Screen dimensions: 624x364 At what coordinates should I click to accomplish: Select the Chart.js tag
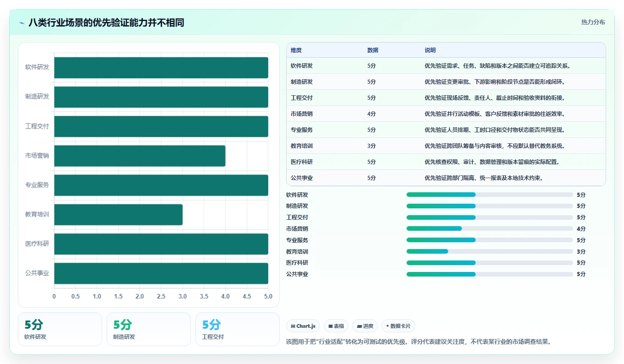coord(303,326)
